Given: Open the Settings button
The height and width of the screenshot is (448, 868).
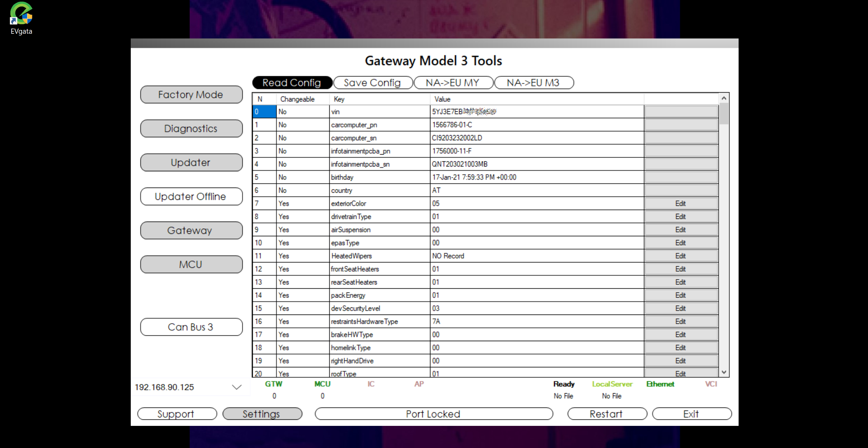Looking at the screenshot, I should (x=262, y=414).
